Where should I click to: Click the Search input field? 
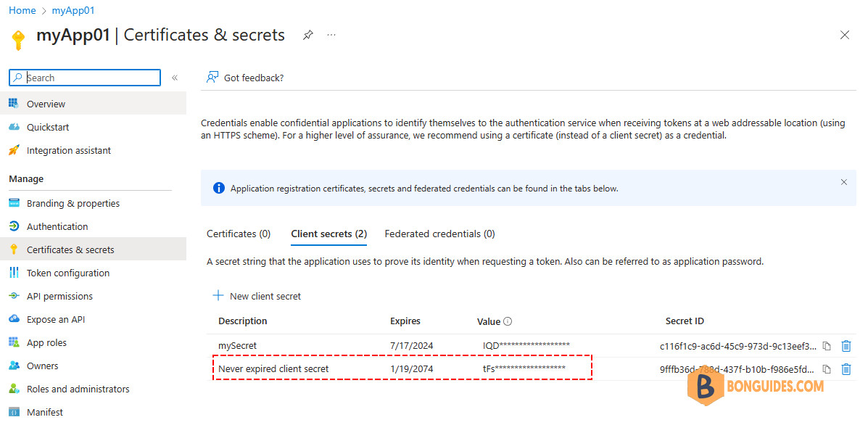85,78
